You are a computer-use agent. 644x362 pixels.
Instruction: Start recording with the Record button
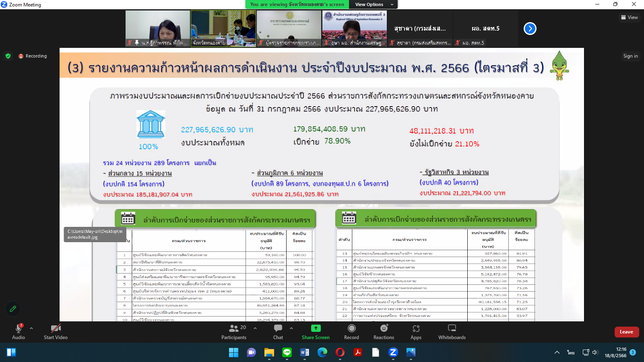pyautogui.click(x=351, y=331)
